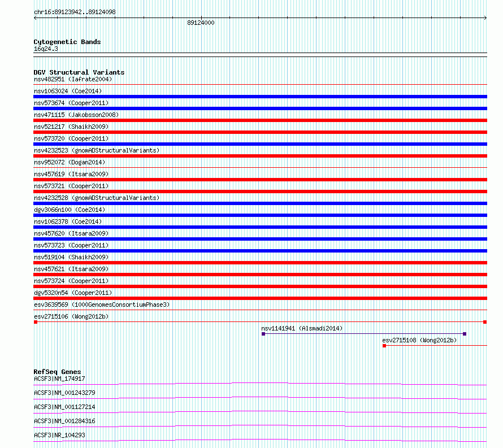The width and height of the screenshot is (503, 448).
Task: Click the nsv482951 (Iafrate2004) variant label
Action: [73, 79]
